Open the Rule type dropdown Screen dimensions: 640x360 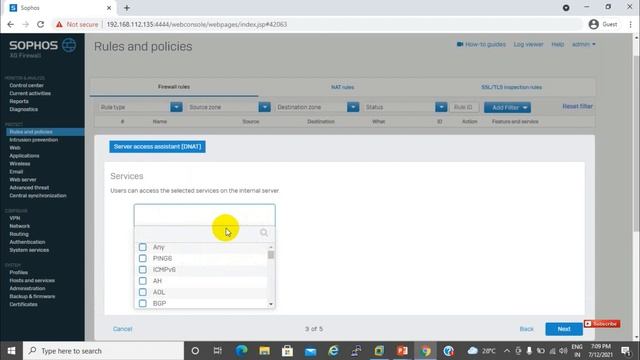point(176,107)
